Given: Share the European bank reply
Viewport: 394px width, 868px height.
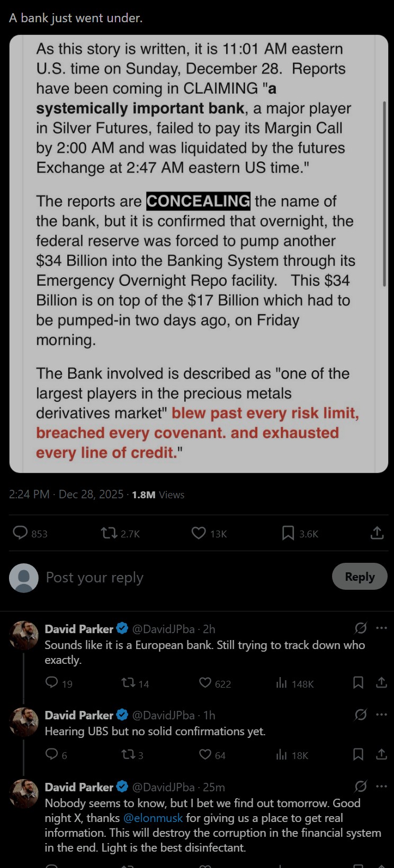Looking at the screenshot, I should [x=381, y=683].
